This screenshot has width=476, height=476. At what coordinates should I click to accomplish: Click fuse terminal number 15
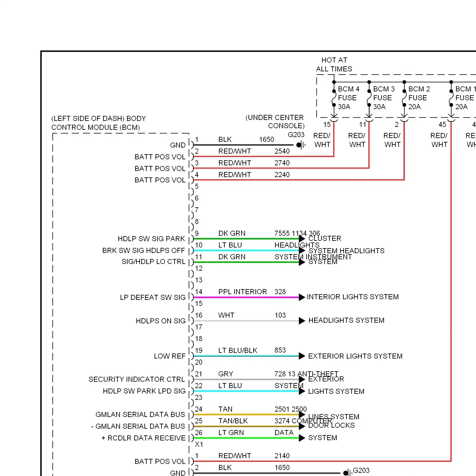pos(327,124)
